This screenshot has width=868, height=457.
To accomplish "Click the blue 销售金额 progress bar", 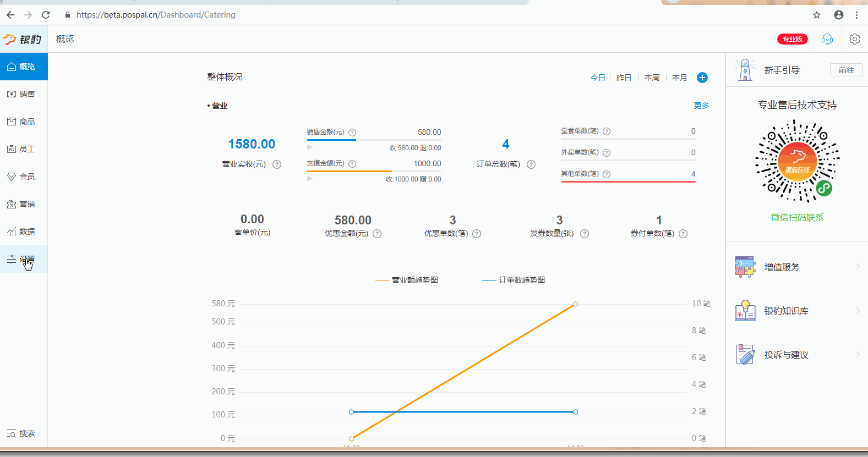I will point(331,140).
